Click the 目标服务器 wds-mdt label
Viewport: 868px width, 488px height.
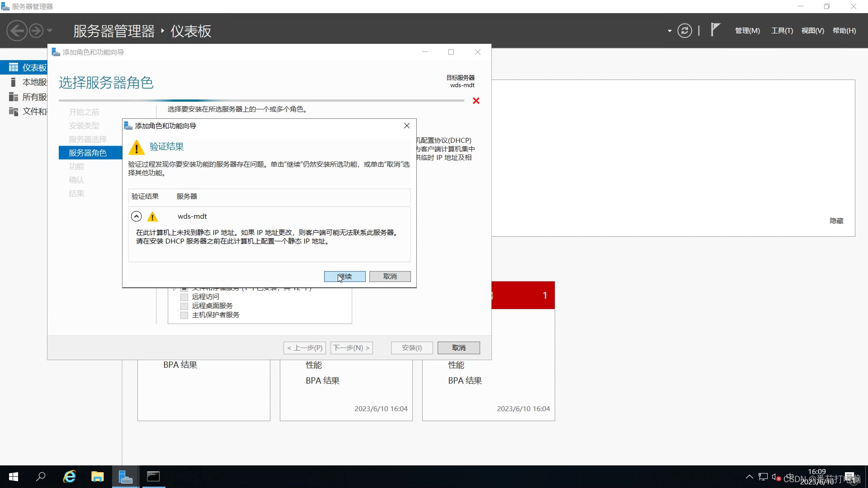(461, 81)
